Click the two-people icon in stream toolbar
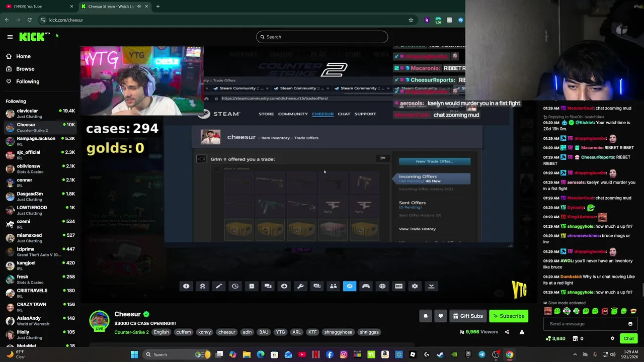The height and width of the screenshot is (362, 644). (x=333, y=286)
